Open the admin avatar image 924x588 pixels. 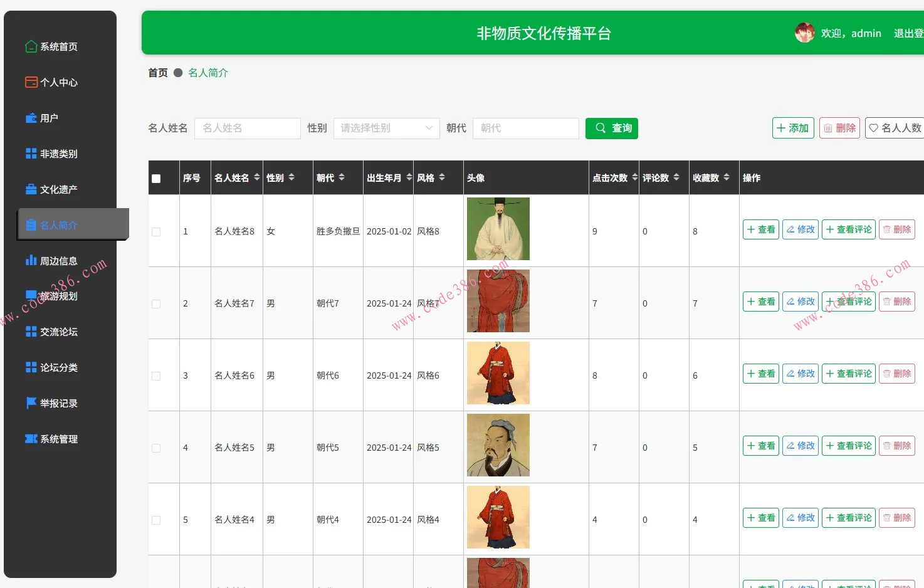click(804, 32)
